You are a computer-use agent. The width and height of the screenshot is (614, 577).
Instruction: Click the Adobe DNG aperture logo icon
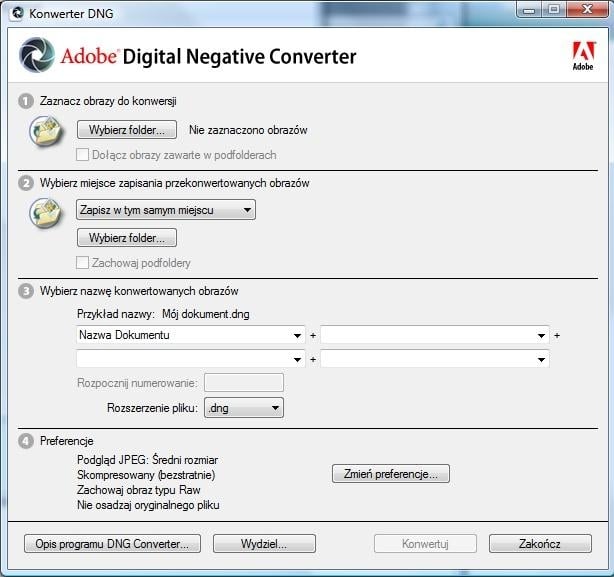coord(37,56)
